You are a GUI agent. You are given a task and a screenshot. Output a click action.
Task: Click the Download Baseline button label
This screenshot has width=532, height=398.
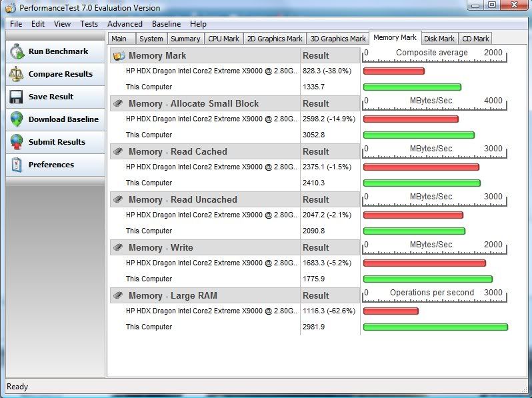[63, 119]
